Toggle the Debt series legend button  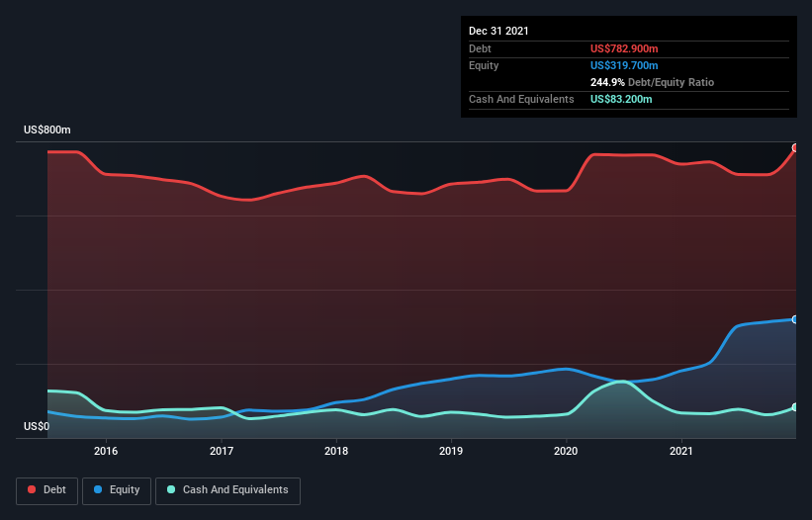tap(47, 490)
